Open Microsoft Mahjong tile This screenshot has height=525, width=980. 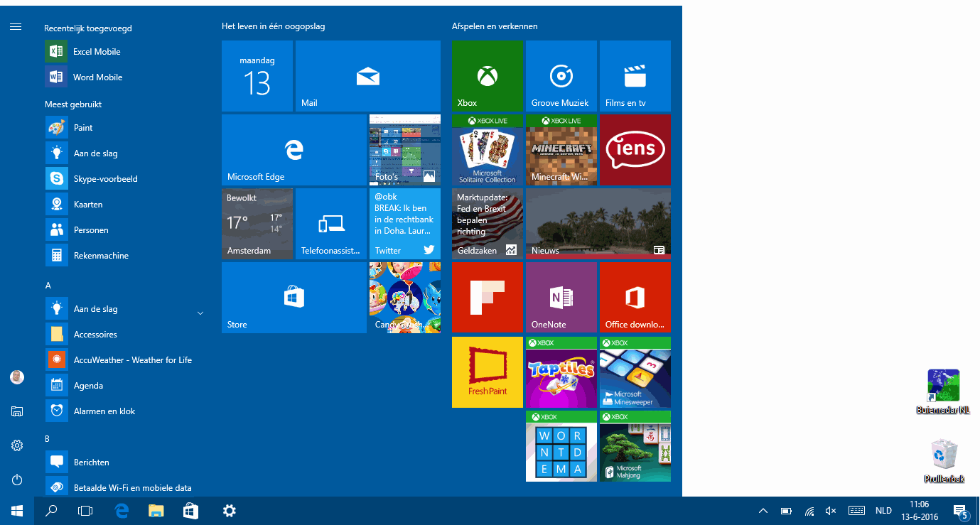tap(635, 446)
